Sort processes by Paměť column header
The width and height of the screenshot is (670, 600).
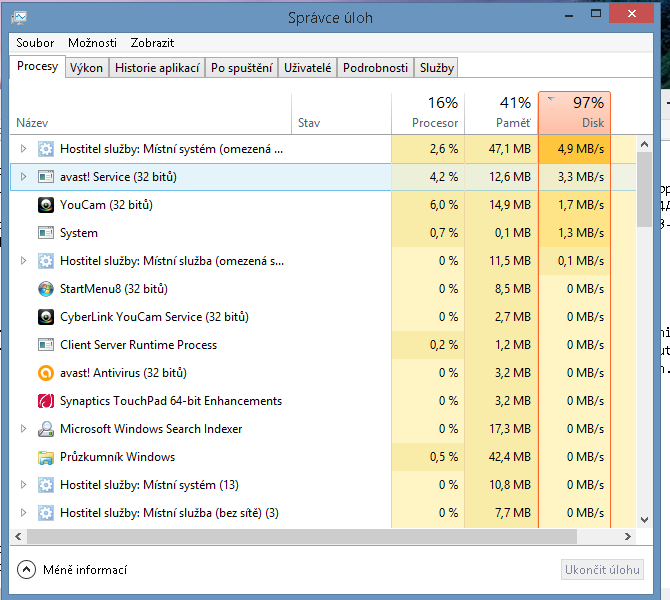click(x=500, y=113)
